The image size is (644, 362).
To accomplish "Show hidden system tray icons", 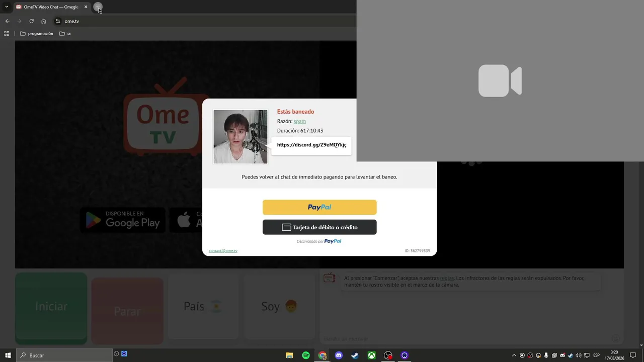I will point(514,355).
